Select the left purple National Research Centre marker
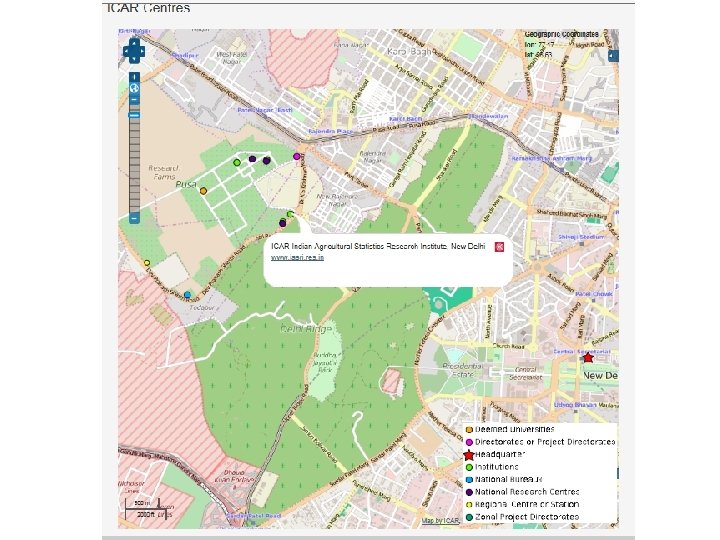Image resolution: width=720 pixels, height=540 pixels. coord(252,159)
